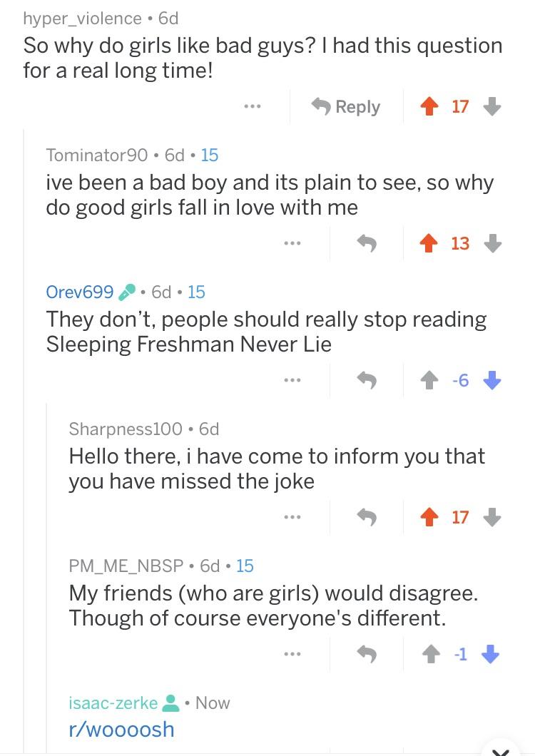Reply to PM_ME_NBSP's comment via arrow icon
This screenshot has width=535, height=756.
tap(367, 654)
